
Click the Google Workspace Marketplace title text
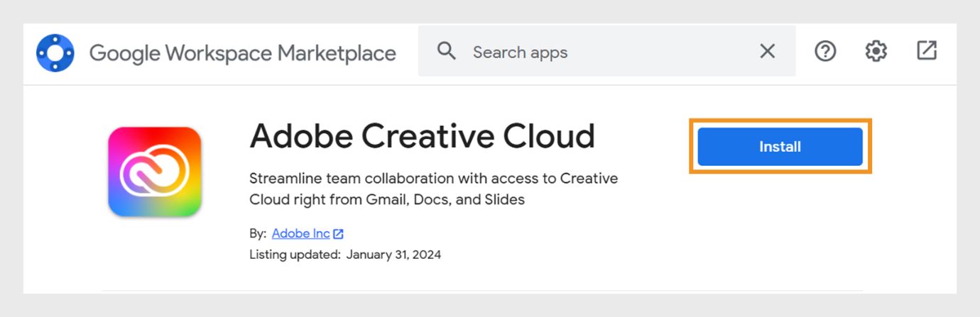point(243,52)
